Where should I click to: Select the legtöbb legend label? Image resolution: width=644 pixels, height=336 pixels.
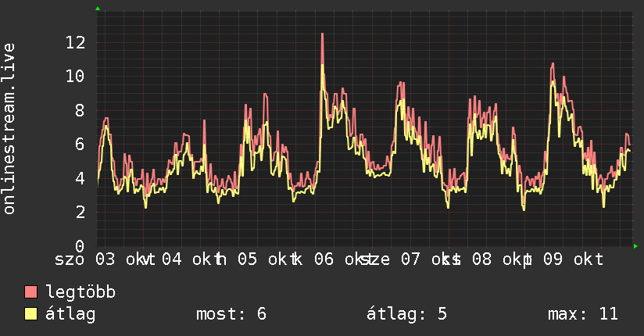click(80, 292)
